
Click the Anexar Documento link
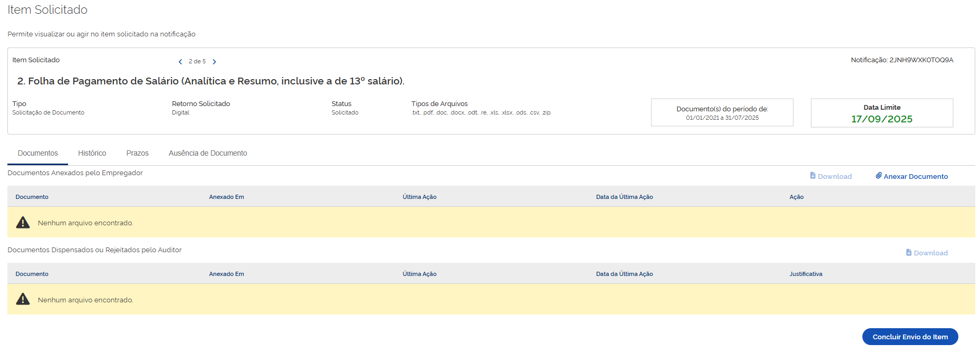pyautogui.click(x=912, y=176)
